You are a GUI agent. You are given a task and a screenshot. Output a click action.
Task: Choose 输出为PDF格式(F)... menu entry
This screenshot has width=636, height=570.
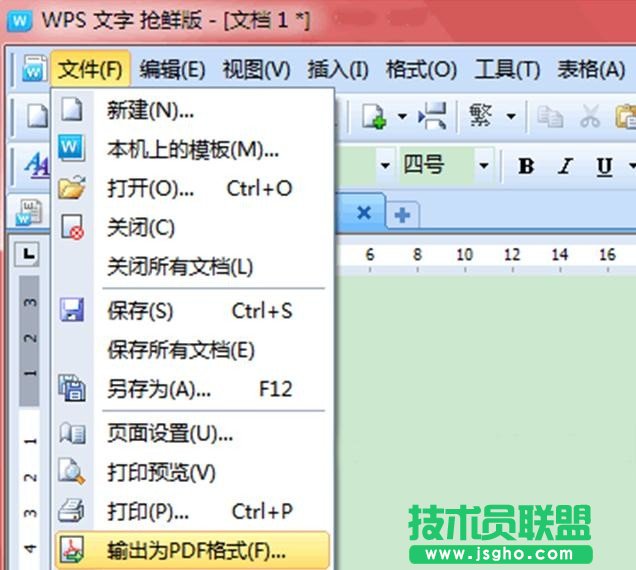click(191, 551)
